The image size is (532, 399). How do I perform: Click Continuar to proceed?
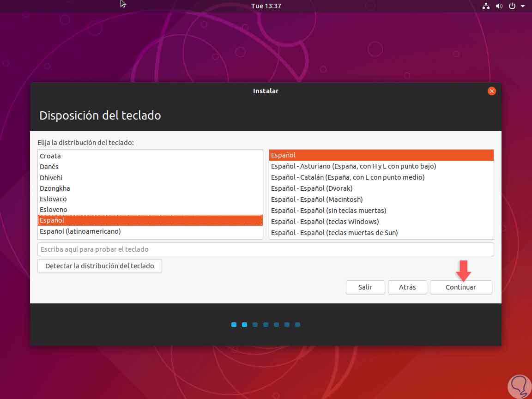click(x=461, y=287)
